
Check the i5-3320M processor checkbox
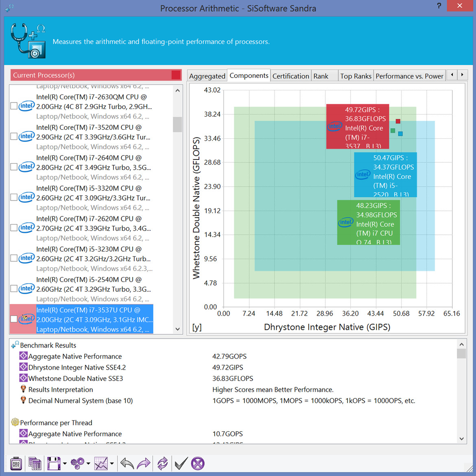[14, 197]
